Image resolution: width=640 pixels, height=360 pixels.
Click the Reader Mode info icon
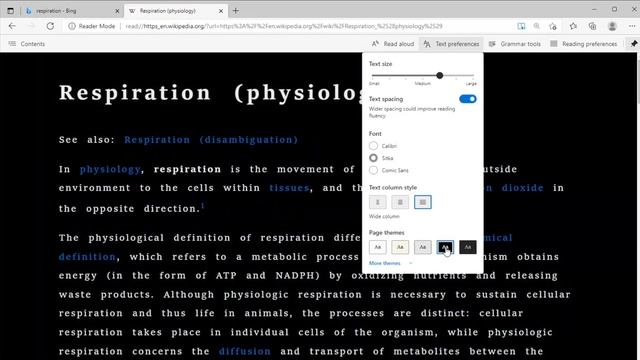[x=72, y=26]
